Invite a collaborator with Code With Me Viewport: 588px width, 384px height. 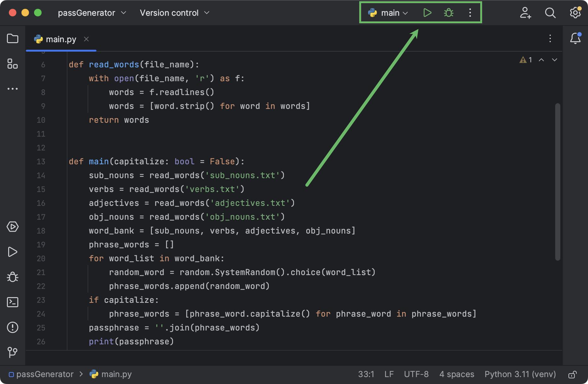525,13
